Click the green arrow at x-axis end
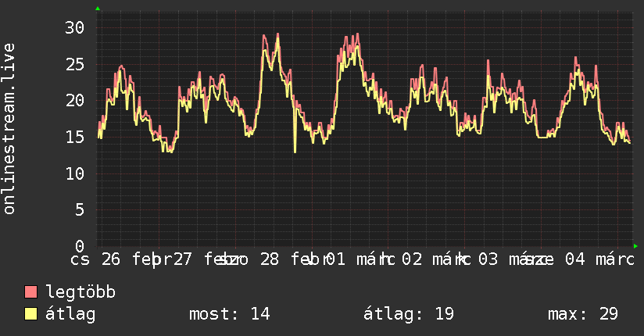Screen dimensions: 644x336 coord(635,246)
